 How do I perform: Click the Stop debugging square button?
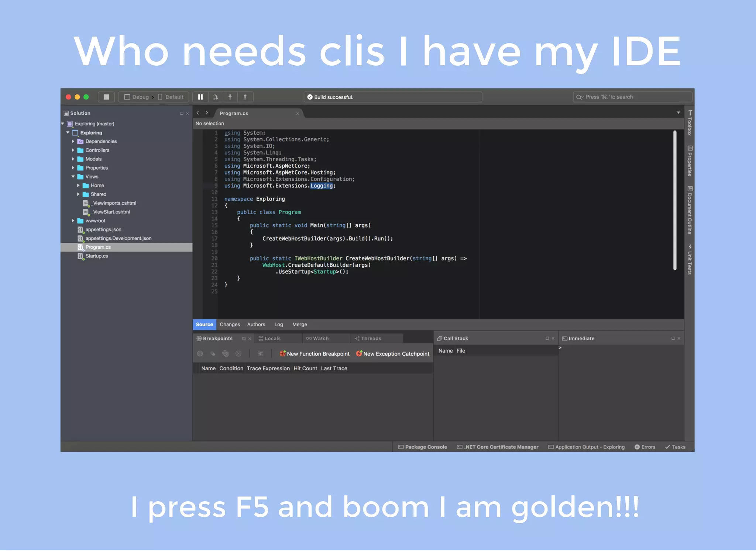tap(106, 97)
